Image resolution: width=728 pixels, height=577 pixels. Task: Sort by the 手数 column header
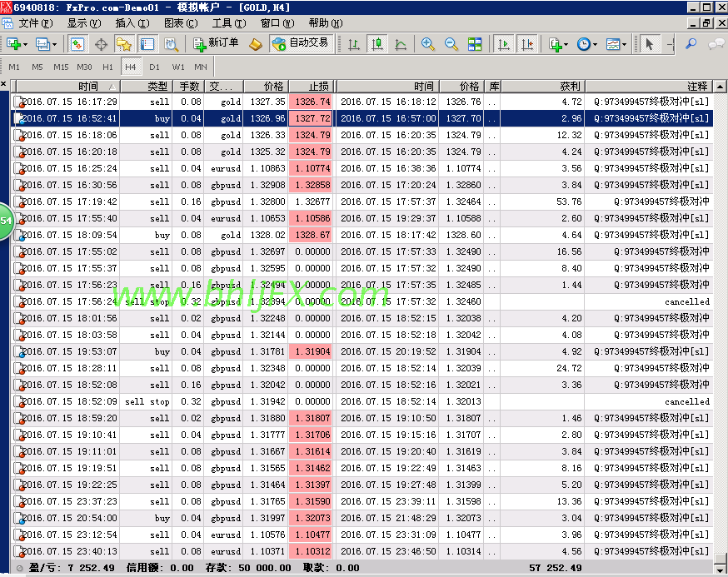point(188,87)
